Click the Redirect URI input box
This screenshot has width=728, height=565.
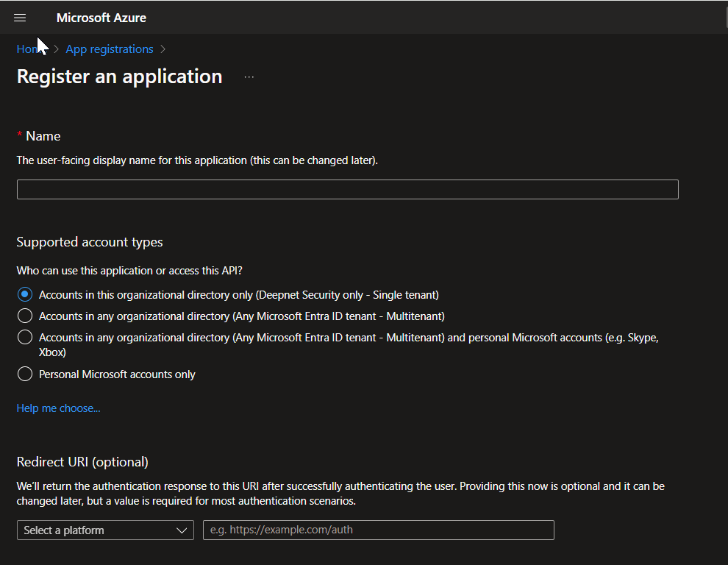[378, 530]
